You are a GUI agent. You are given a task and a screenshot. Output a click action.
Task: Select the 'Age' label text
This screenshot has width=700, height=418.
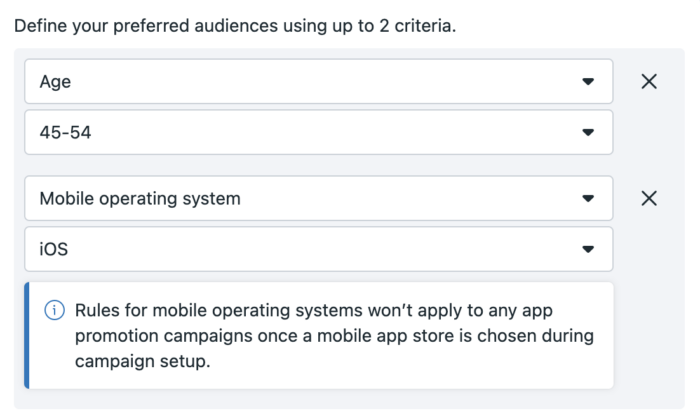point(55,82)
